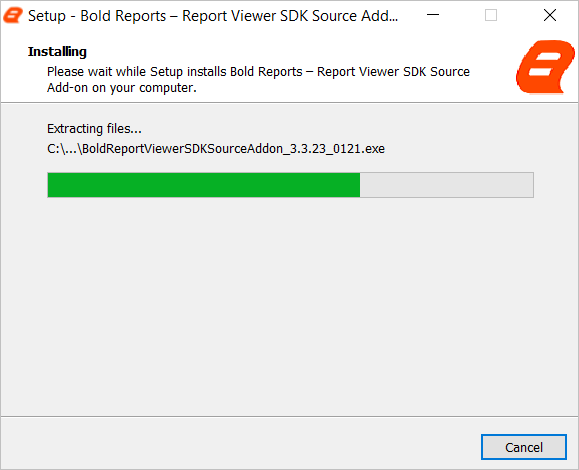Click the "Please wait while Setup installs" description
579x470 pixels.
[x=258, y=79]
